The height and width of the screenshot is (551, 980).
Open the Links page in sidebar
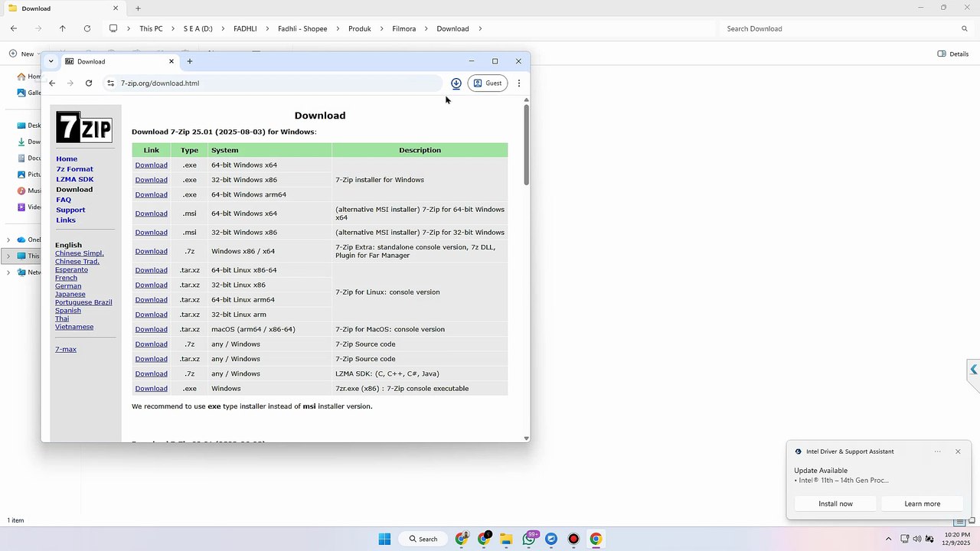(66, 220)
